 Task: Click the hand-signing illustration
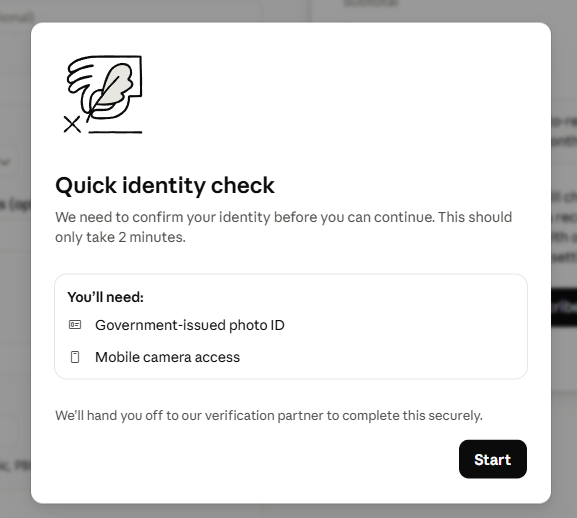[x=103, y=95]
